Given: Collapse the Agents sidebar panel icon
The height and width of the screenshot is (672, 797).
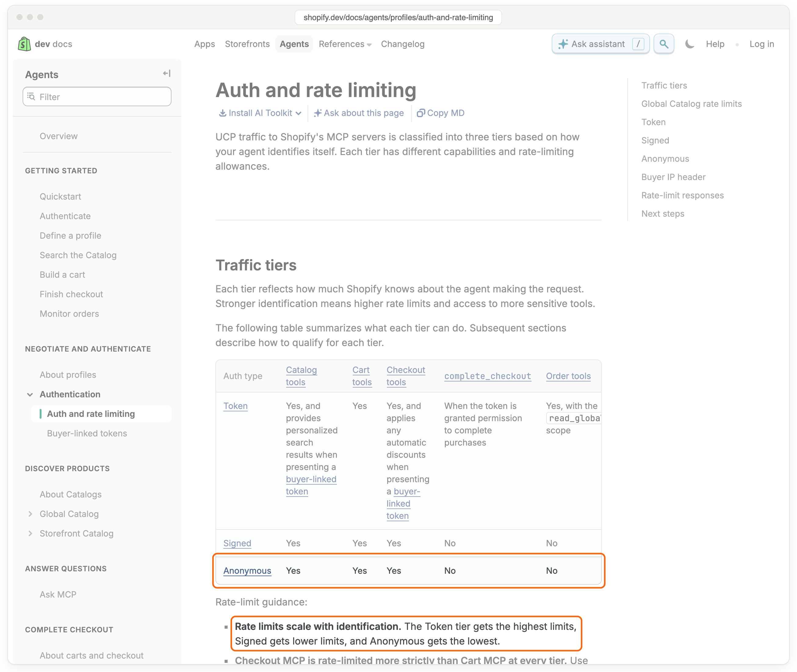Looking at the screenshot, I should pyautogui.click(x=166, y=73).
